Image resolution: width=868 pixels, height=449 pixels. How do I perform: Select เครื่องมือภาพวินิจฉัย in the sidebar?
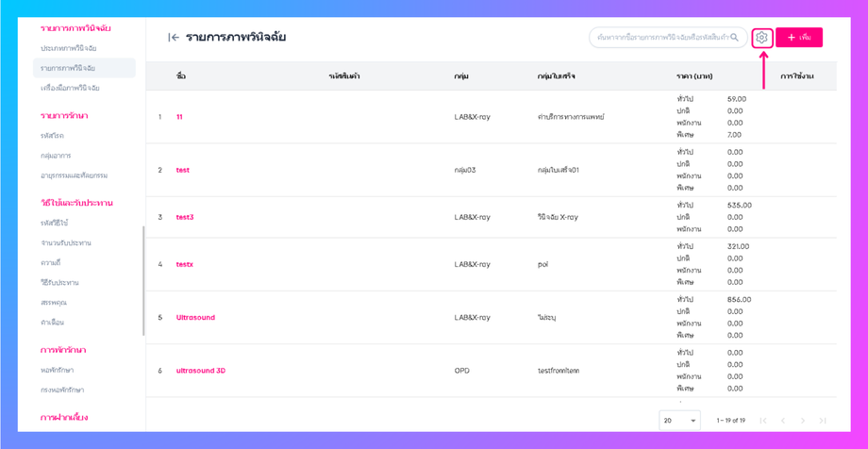click(70, 88)
